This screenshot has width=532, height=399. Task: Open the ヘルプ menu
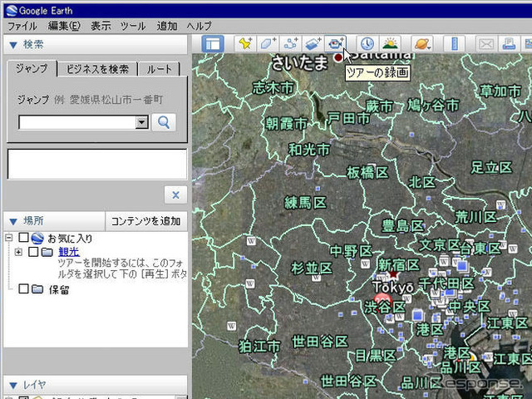[x=199, y=26]
